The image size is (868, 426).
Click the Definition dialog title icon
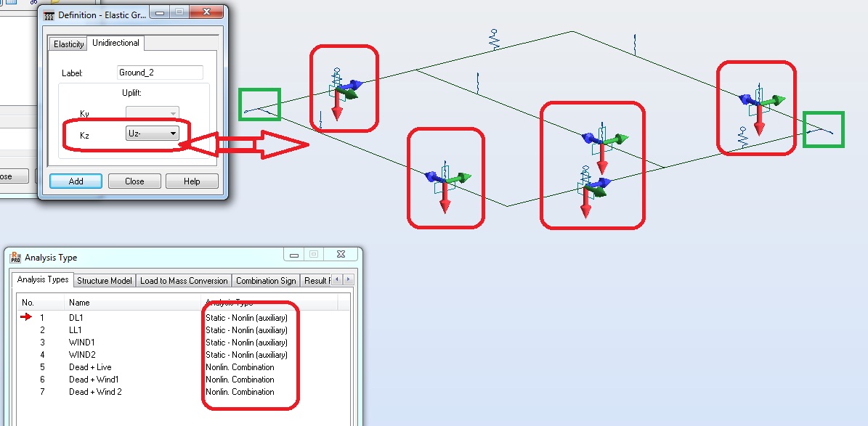49,15
